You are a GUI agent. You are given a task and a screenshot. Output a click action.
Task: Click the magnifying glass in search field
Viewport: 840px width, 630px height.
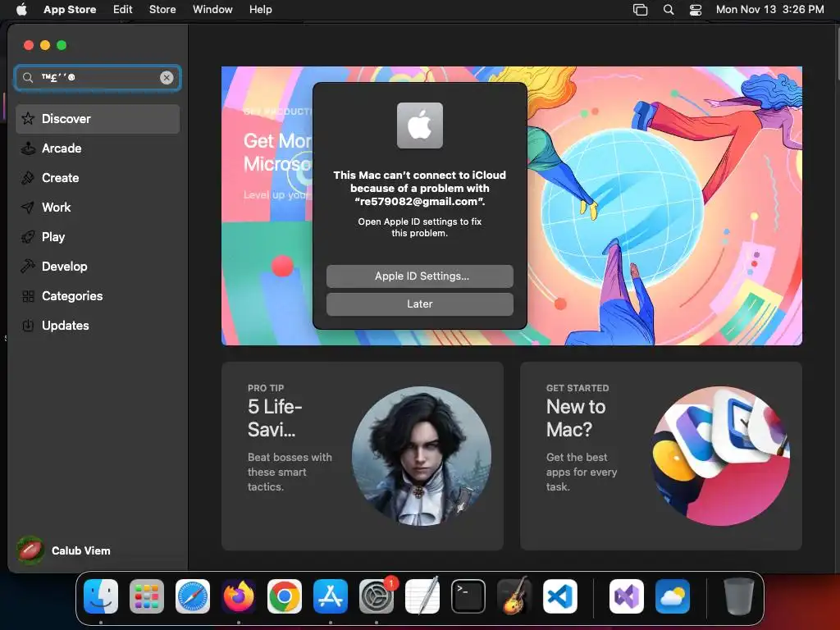27,78
